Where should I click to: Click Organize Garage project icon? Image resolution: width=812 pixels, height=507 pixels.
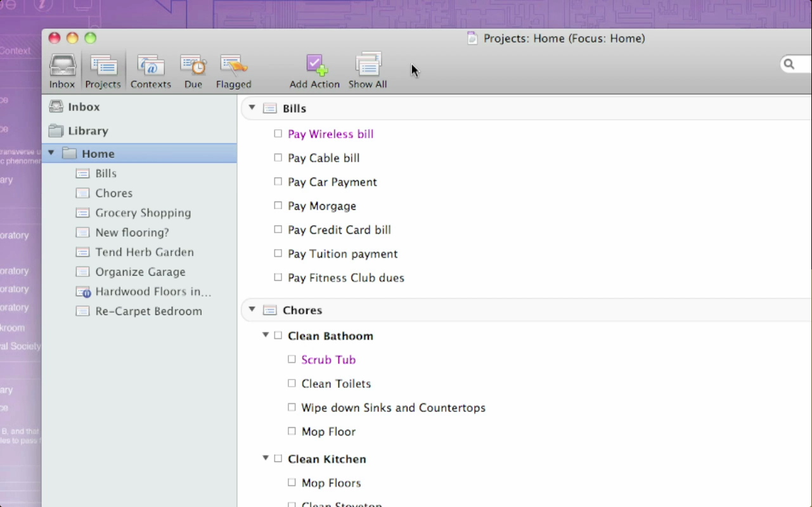tap(82, 272)
